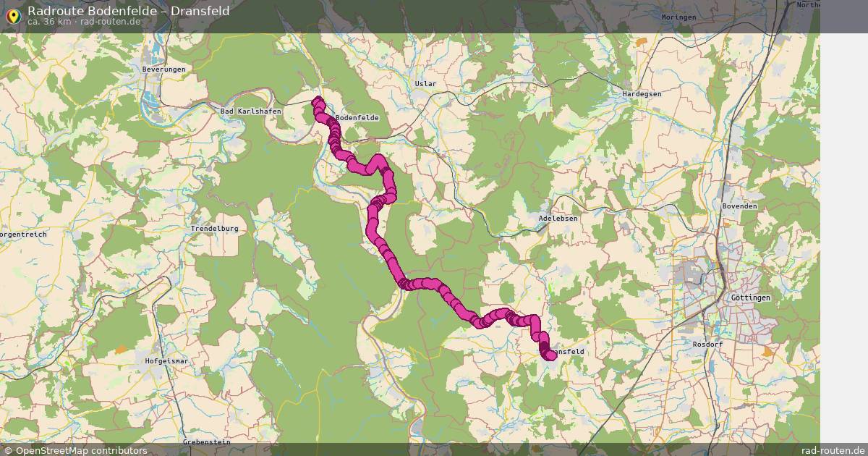Click the Bad Karlshafen map label
Viewport: 868px width, 456px height.
pyautogui.click(x=250, y=111)
